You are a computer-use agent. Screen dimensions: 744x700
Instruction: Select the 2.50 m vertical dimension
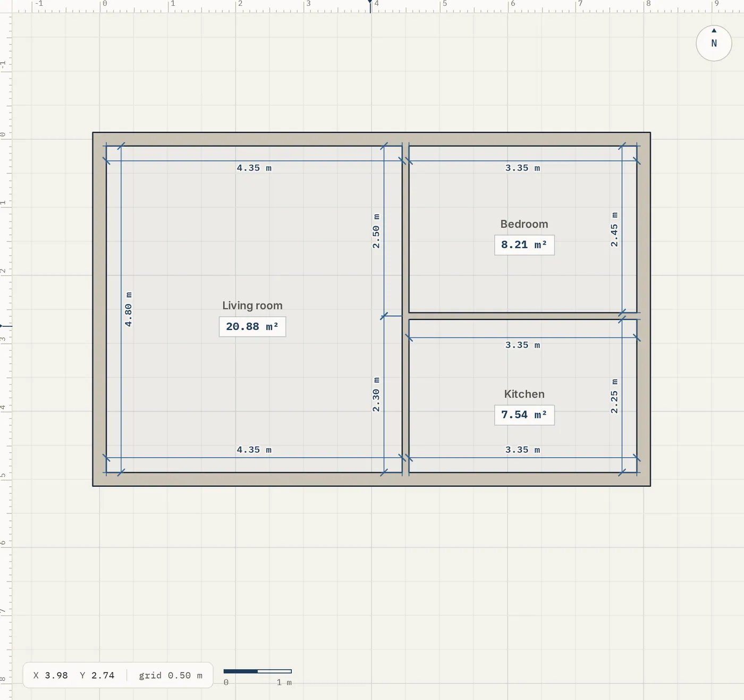(x=376, y=231)
